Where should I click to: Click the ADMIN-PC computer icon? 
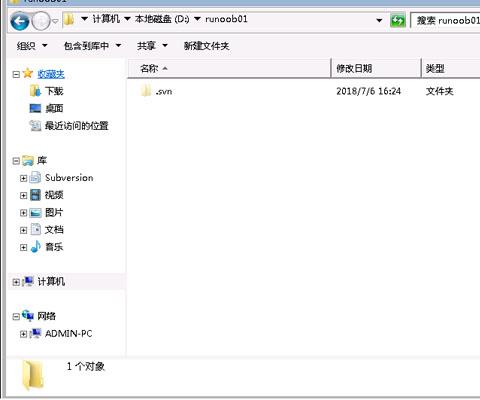35,333
